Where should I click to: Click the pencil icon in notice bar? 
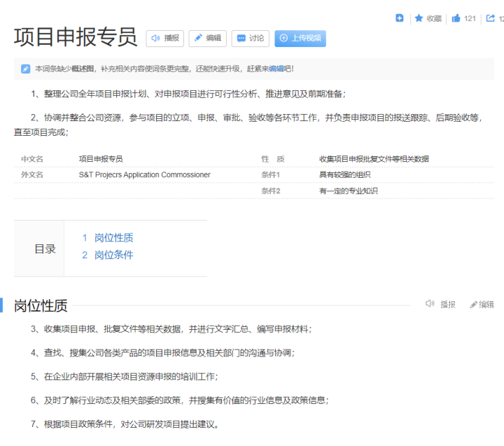25,69
